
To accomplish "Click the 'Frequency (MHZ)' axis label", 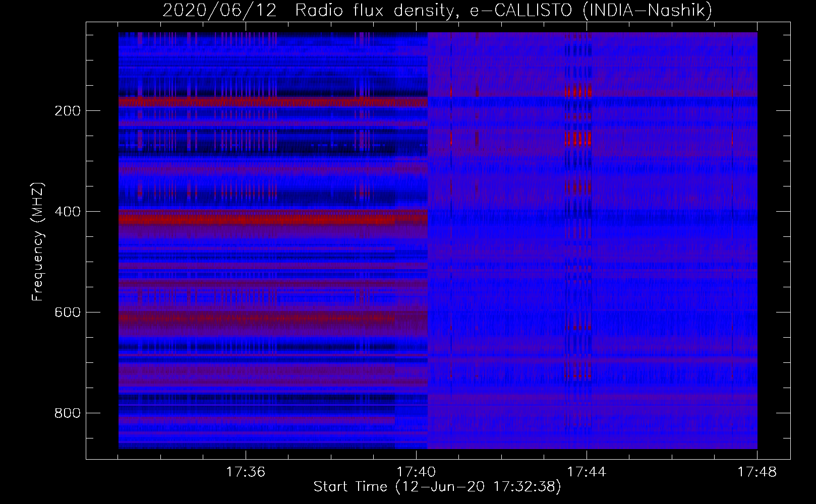I will coord(38,242).
